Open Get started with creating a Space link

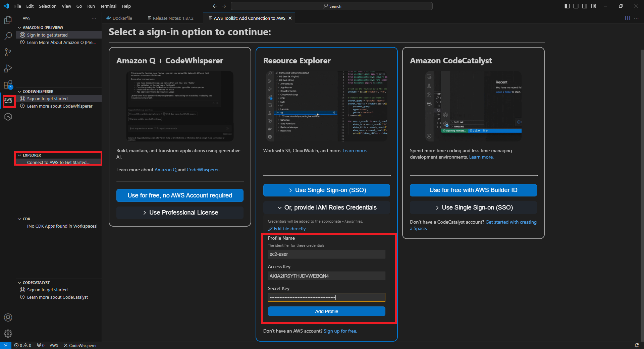(x=511, y=222)
